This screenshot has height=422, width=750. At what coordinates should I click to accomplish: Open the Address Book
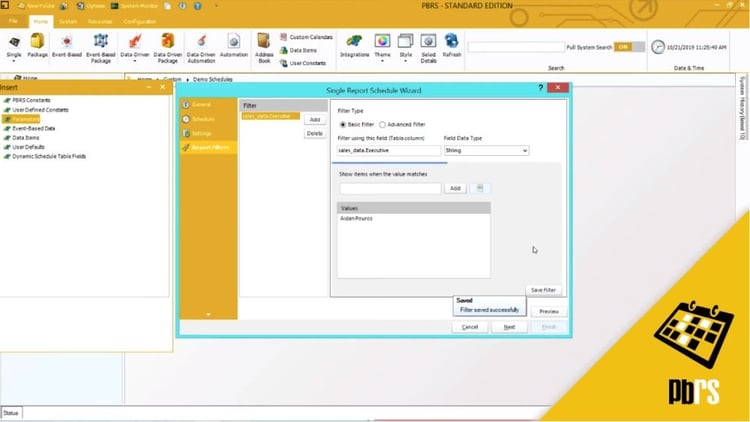click(x=264, y=47)
